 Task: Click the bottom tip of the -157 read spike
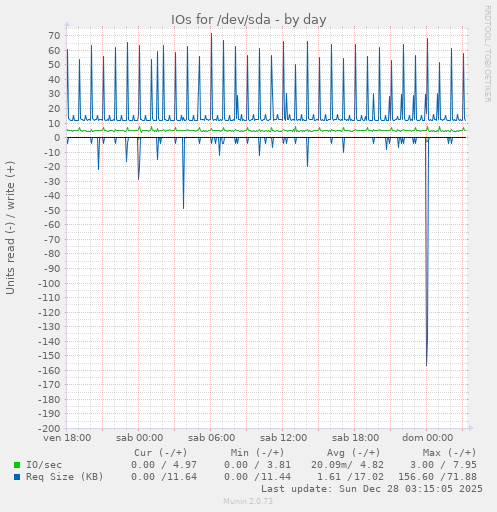[x=426, y=365]
